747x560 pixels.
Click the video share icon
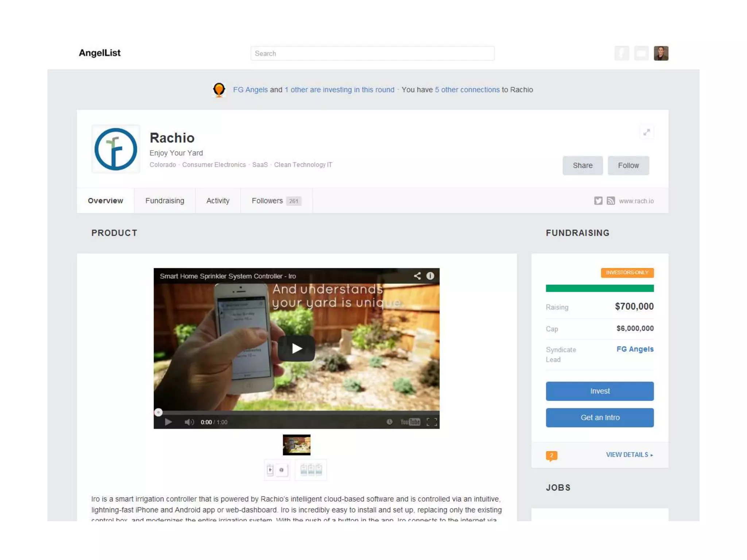tap(417, 276)
